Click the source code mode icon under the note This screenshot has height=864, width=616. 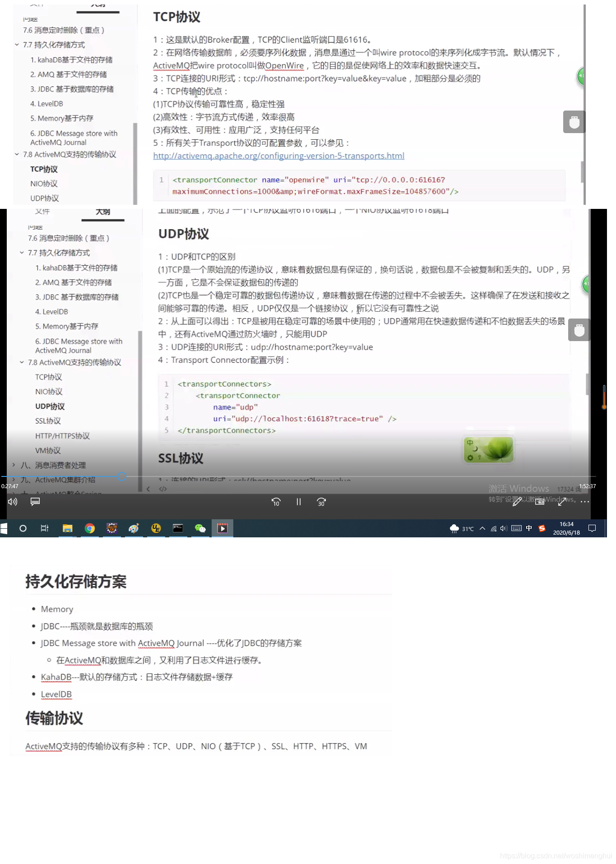(x=163, y=489)
